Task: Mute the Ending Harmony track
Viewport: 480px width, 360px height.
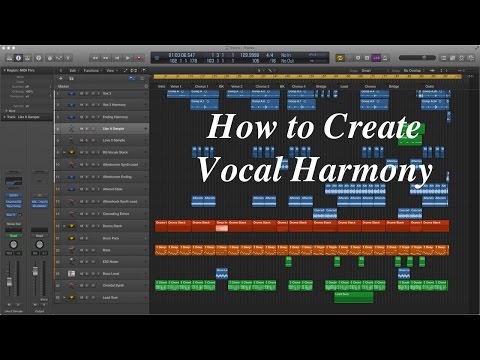Action: [x=81, y=117]
